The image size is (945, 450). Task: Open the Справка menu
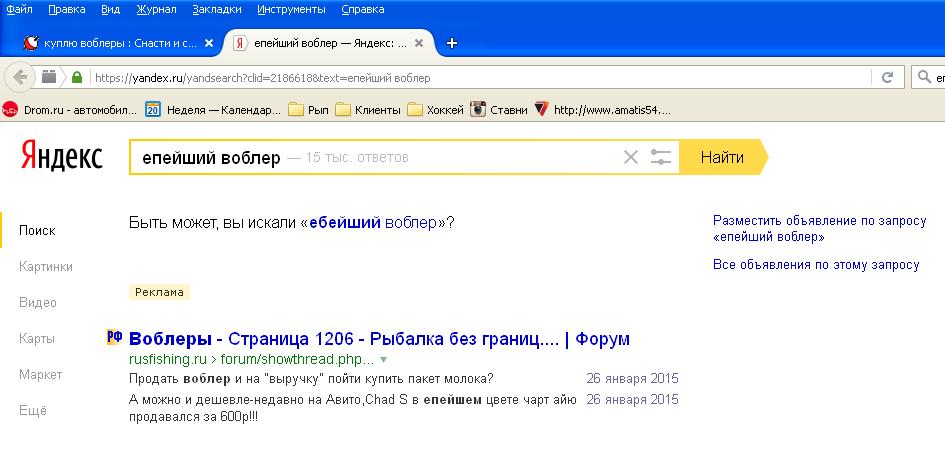362,9
